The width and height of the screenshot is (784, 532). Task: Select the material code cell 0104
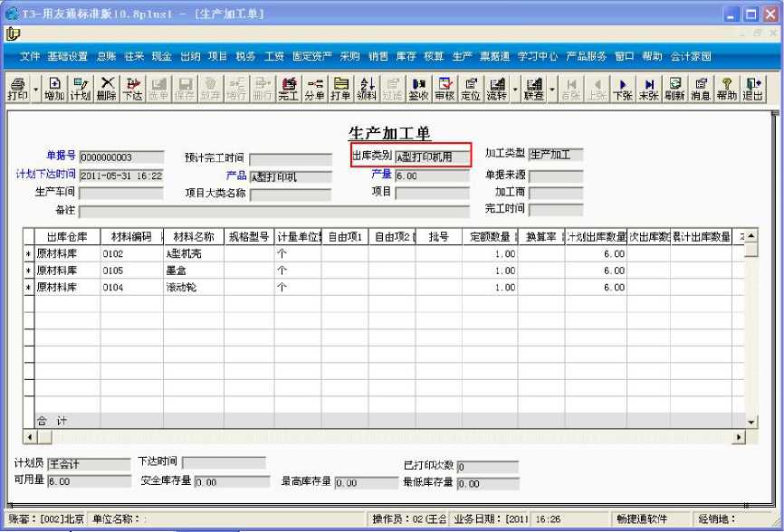point(131,288)
